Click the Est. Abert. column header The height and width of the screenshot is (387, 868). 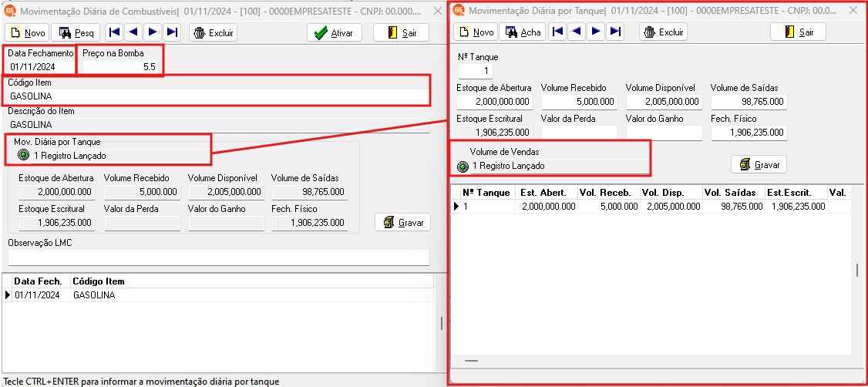pos(547,193)
